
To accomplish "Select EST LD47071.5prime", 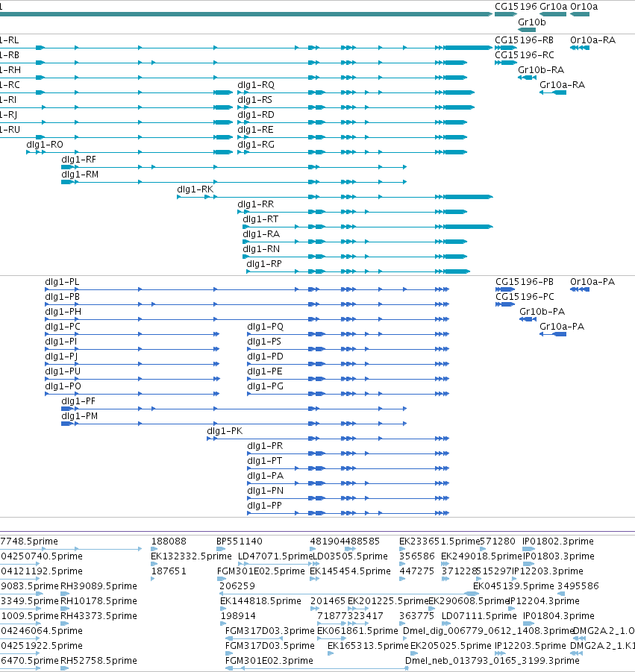I will pos(275,556).
